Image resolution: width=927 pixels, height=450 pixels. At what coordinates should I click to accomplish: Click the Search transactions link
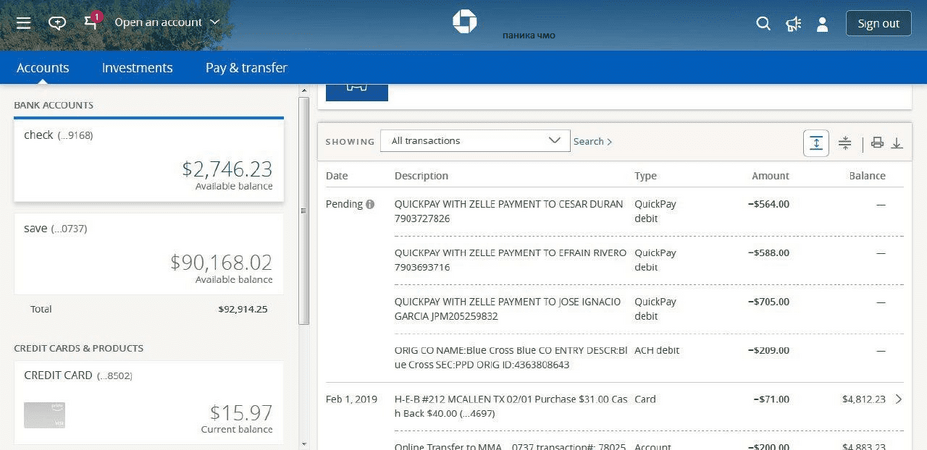pos(592,141)
